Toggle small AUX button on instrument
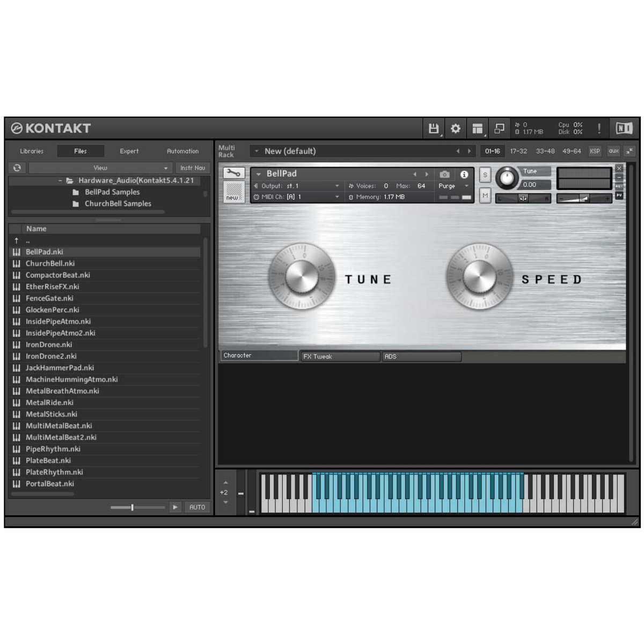This screenshot has width=644, height=644. (x=619, y=186)
